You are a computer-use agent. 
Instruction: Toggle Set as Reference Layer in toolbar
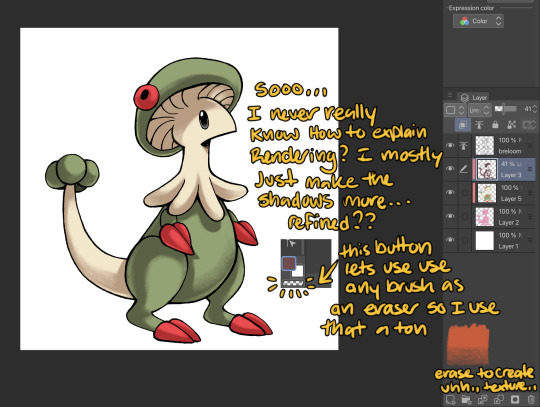coord(479,124)
